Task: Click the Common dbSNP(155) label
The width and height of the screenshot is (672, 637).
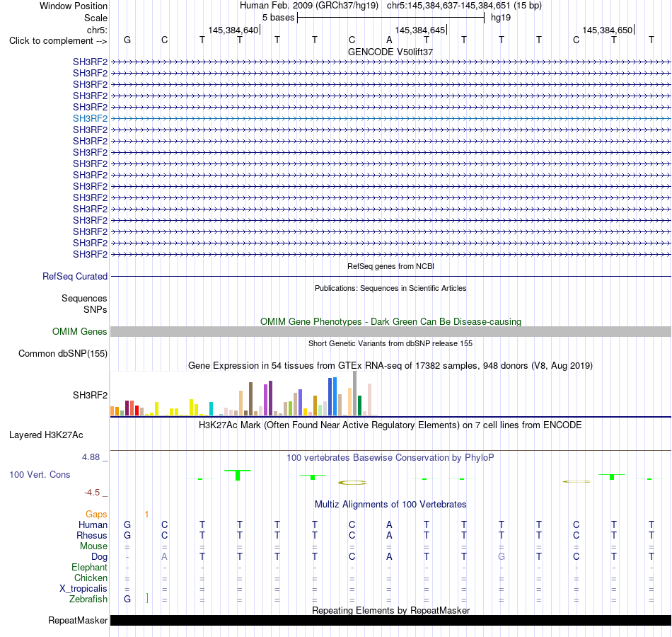Action: tap(63, 353)
